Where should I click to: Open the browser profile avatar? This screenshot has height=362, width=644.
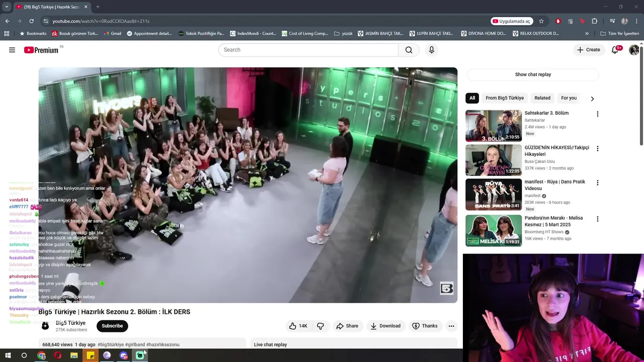(x=624, y=21)
